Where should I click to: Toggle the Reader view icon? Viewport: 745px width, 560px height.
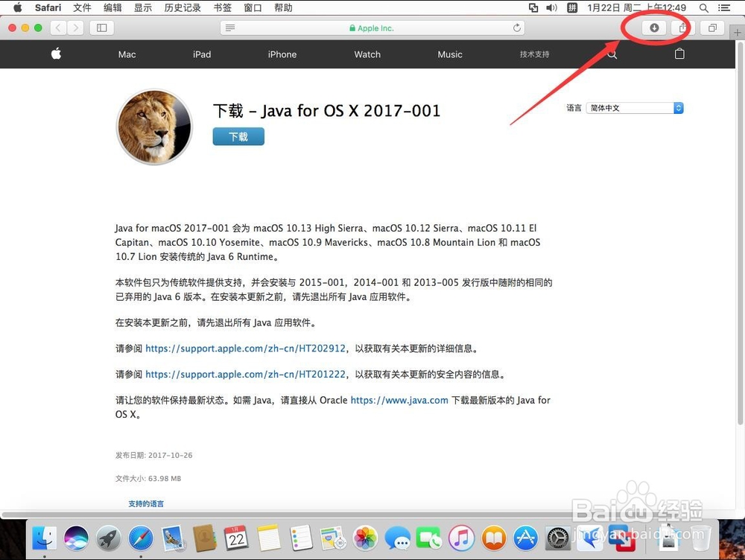pos(230,28)
